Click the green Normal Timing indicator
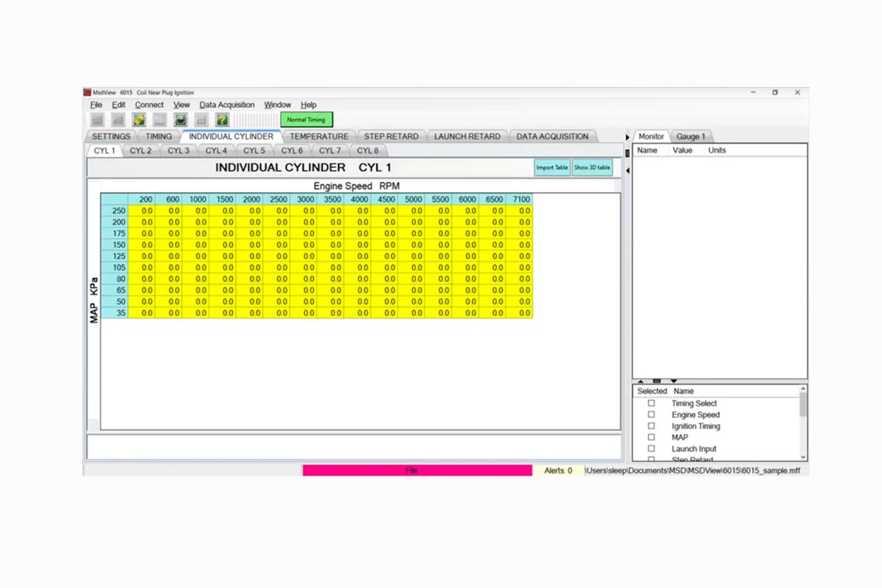 point(306,119)
